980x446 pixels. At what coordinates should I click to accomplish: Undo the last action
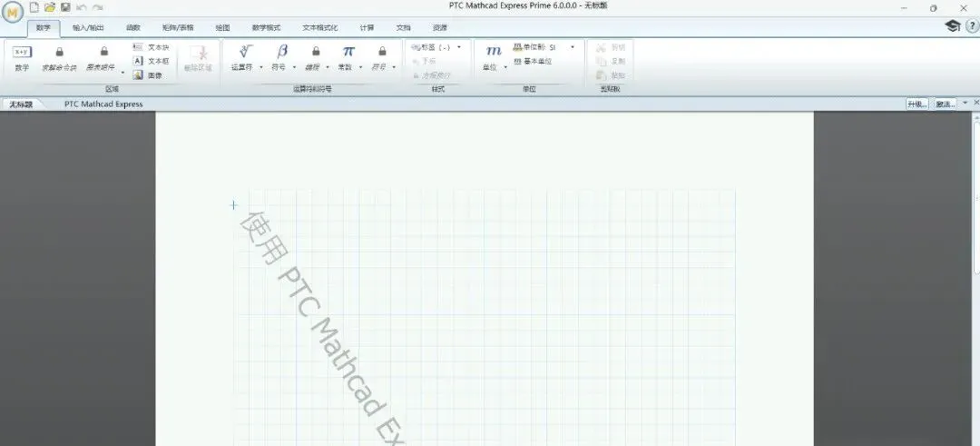tap(82, 7)
